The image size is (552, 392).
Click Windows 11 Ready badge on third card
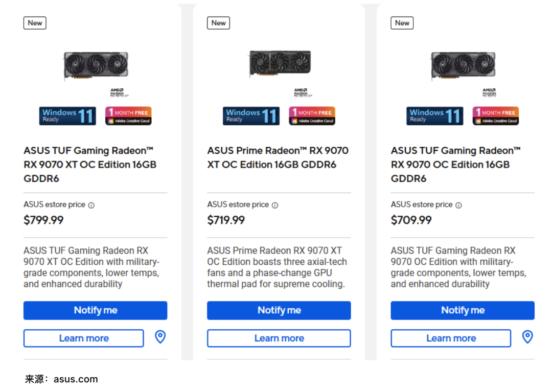click(x=434, y=116)
